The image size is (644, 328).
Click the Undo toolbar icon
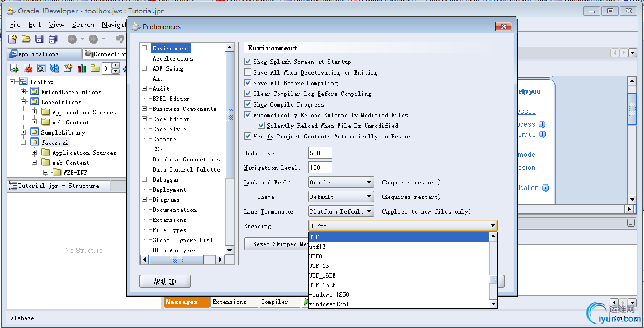[x=119, y=39]
